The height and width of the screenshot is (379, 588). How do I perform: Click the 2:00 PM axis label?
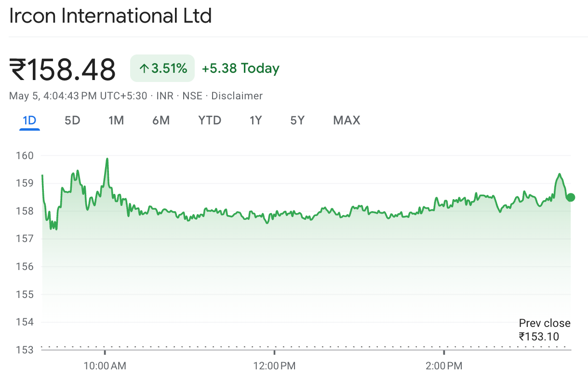pos(444,366)
